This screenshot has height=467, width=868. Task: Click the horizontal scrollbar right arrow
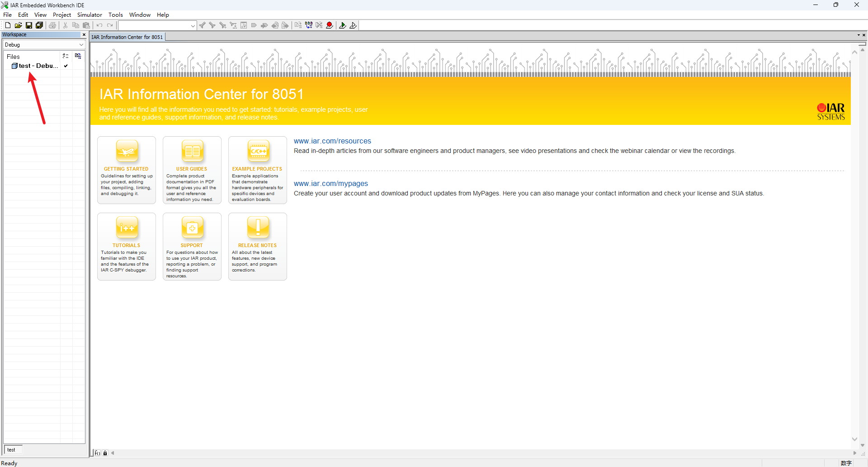pyautogui.click(x=855, y=453)
